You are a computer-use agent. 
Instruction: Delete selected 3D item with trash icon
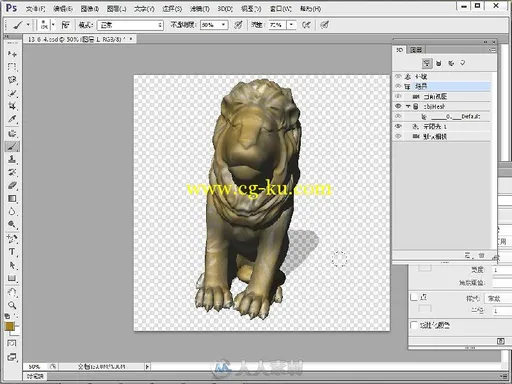pos(481,256)
